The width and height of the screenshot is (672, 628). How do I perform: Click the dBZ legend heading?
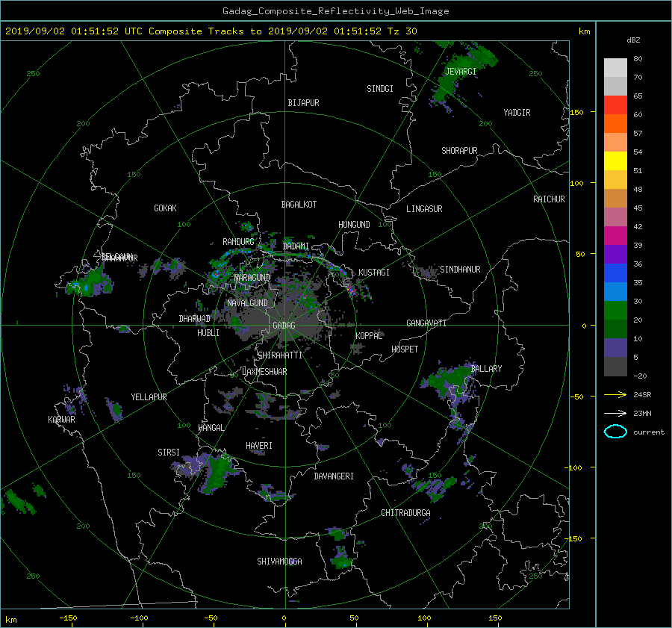pos(633,40)
